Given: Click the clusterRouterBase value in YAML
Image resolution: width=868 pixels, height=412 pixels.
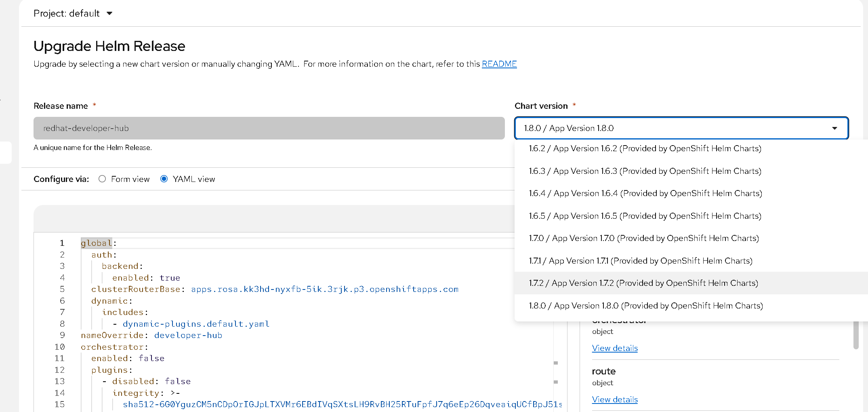Looking at the screenshot, I should click(x=324, y=289).
